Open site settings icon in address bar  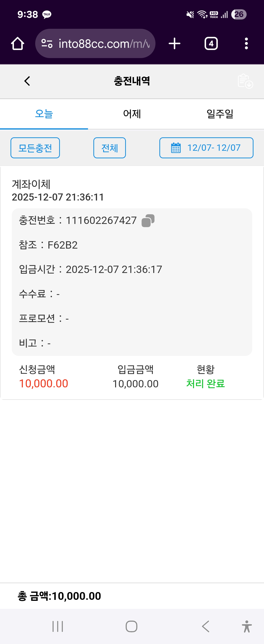(x=47, y=44)
